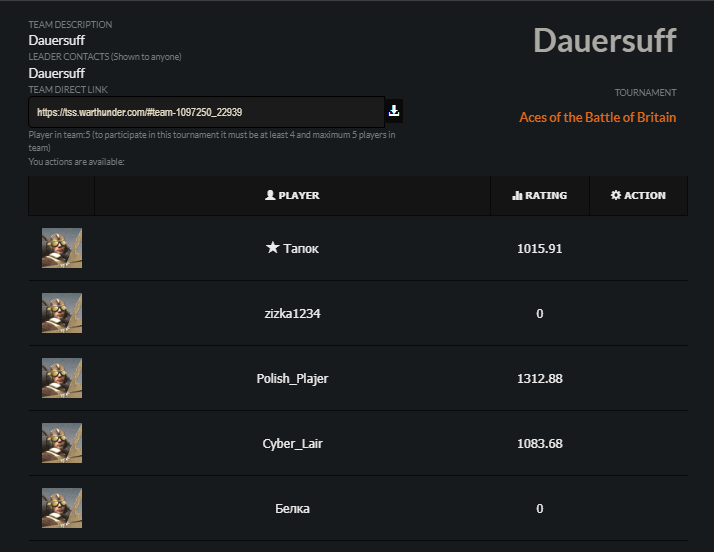Viewport: 714px width, 552px height.
Task: Click the 1015.91 rating value
Action: tap(539, 249)
